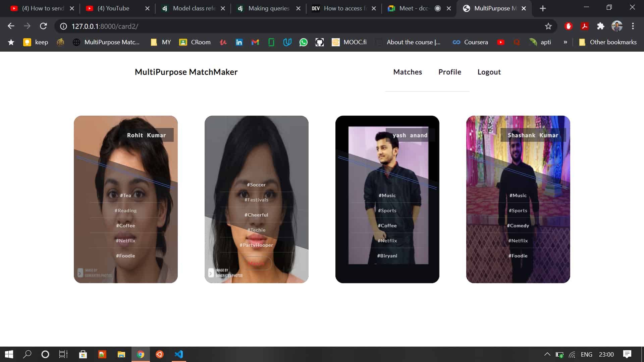Open the Chrome three-dot menu
This screenshot has width=644, height=362.
[633, 26]
